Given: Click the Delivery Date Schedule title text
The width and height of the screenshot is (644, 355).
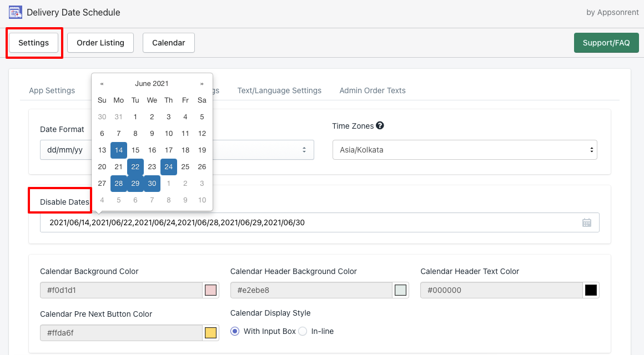Looking at the screenshot, I should pyautogui.click(x=73, y=12).
